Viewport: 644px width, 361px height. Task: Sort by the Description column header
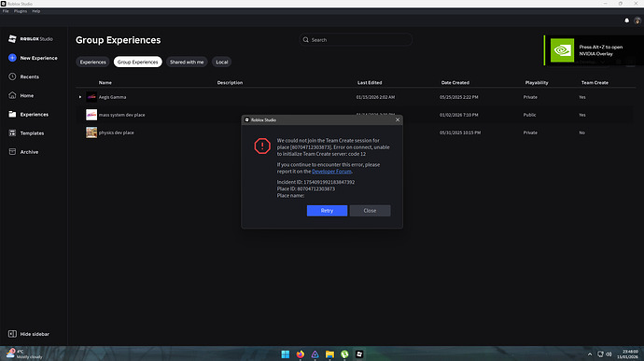tap(230, 82)
